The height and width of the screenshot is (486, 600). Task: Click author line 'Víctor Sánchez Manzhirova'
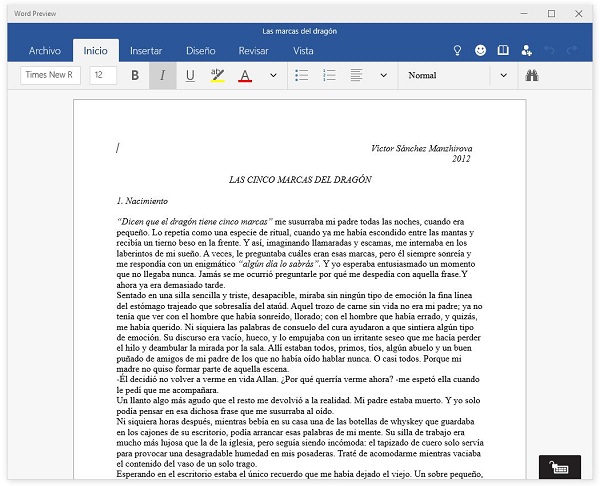[422, 148]
